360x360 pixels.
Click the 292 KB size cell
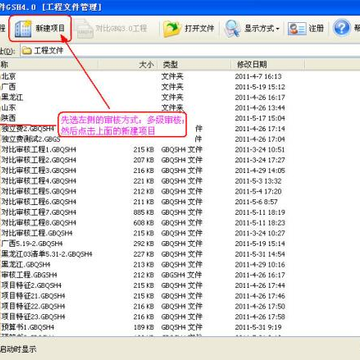coord(144,244)
